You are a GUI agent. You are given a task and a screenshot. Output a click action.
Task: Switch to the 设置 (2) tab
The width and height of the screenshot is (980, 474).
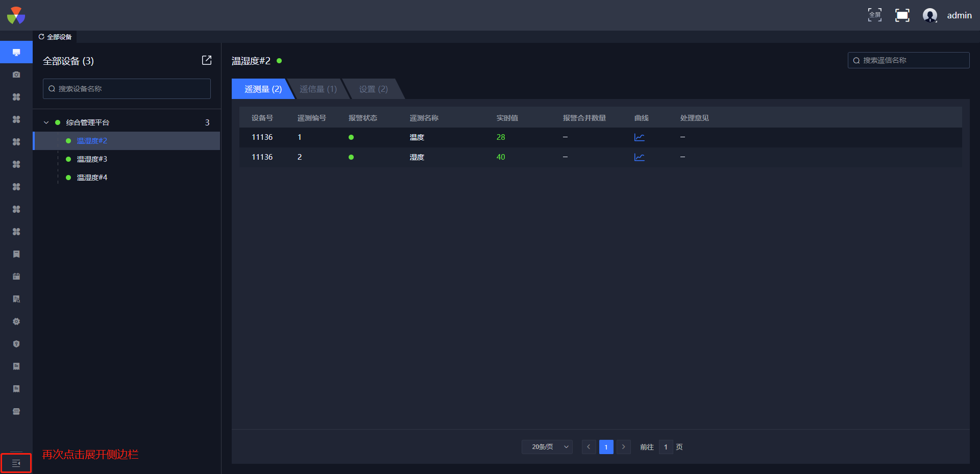373,89
